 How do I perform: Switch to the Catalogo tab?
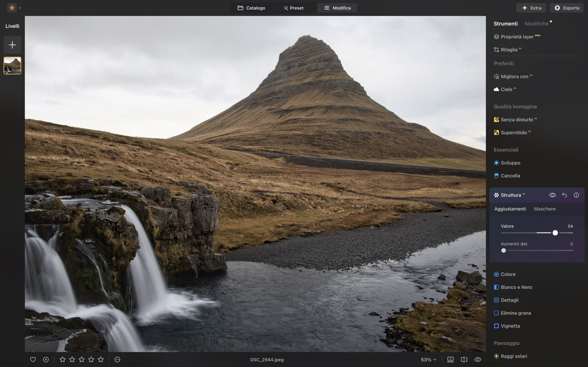[x=251, y=8]
